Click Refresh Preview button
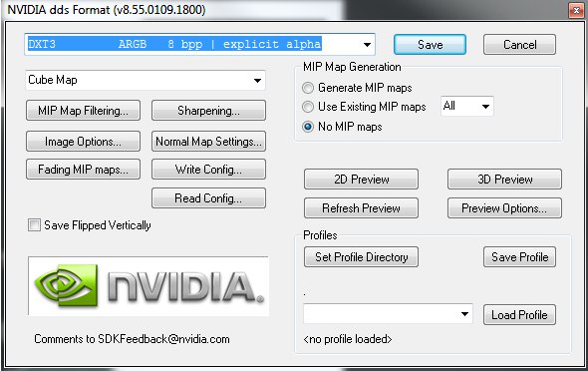588x371 pixels. (x=361, y=207)
